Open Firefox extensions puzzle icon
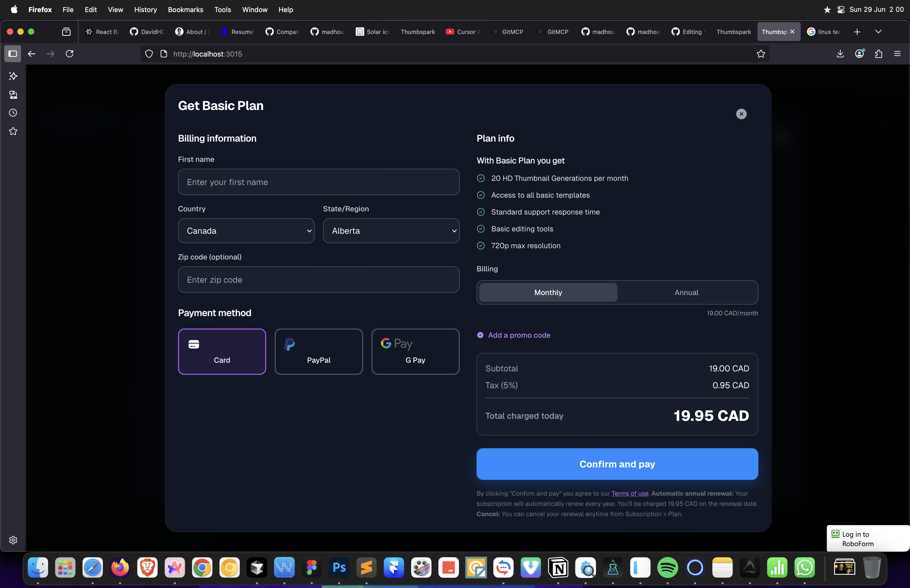Screen dimensions: 910x588 [x=878, y=54]
